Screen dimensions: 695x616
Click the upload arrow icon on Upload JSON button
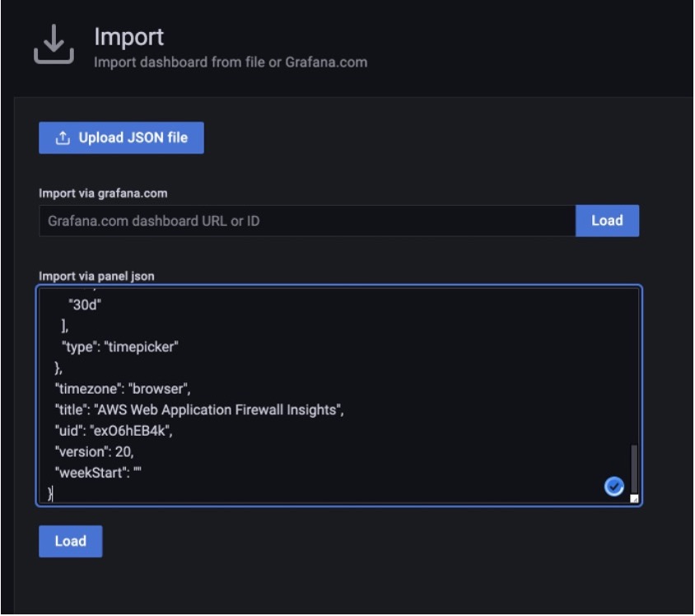point(63,138)
